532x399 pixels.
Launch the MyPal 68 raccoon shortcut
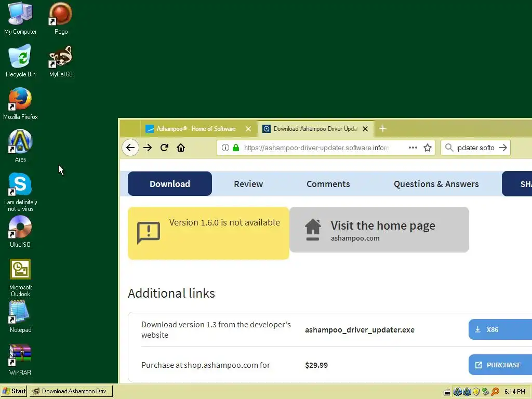coord(61,61)
